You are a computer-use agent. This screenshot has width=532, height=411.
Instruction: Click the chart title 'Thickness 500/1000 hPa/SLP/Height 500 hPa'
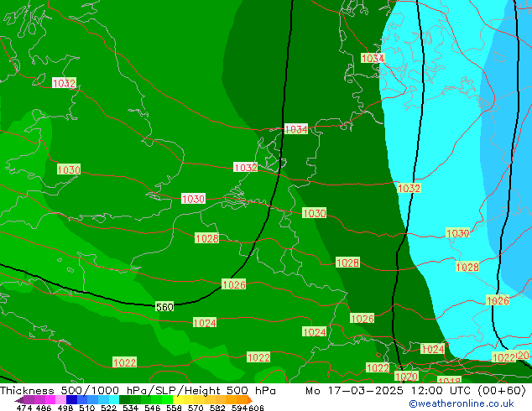[x=138, y=391]
